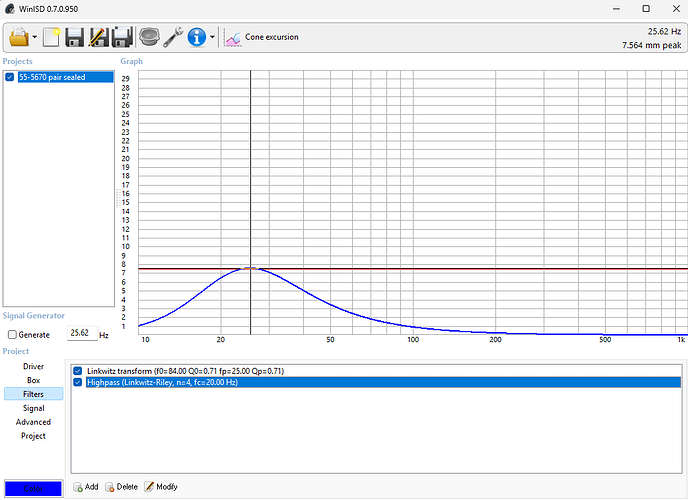Screen dimensions: 688x500
Task: Click the blue info icon
Action: (x=196, y=38)
